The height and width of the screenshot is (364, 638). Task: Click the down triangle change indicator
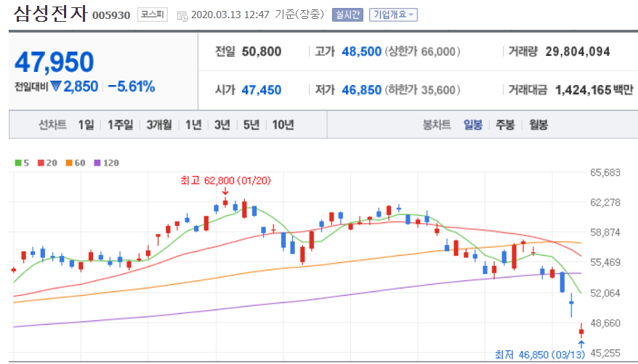tap(56, 86)
